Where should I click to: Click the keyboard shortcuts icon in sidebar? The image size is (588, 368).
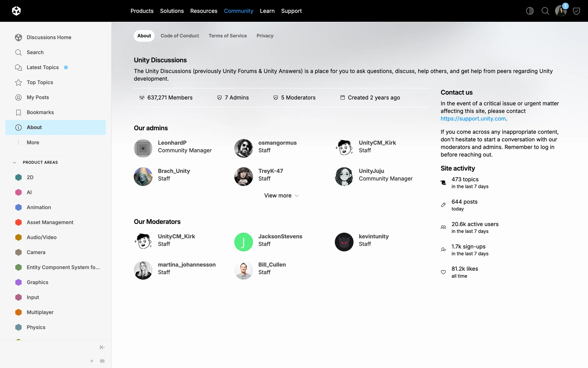point(102,361)
